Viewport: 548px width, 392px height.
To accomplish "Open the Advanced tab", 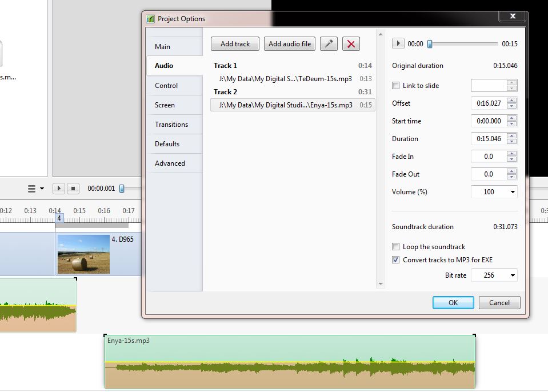I will pyautogui.click(x=170, y=163).
